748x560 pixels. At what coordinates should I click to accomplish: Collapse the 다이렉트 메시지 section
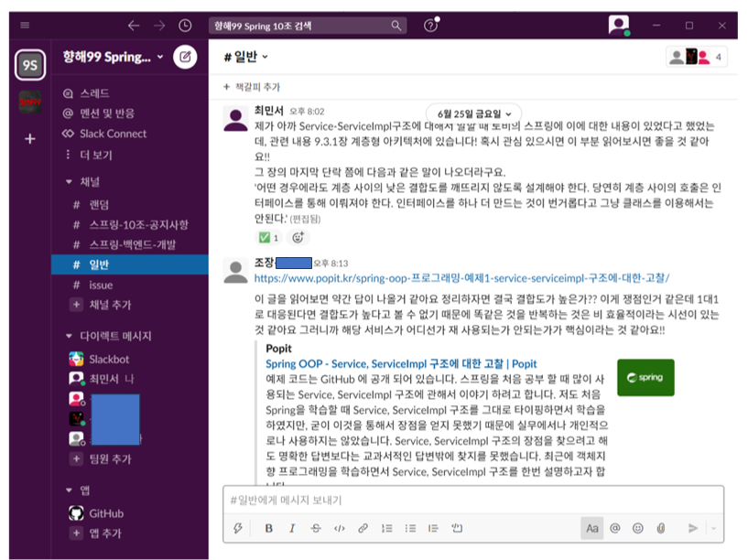pyautogui.click(x=70, y=336)
